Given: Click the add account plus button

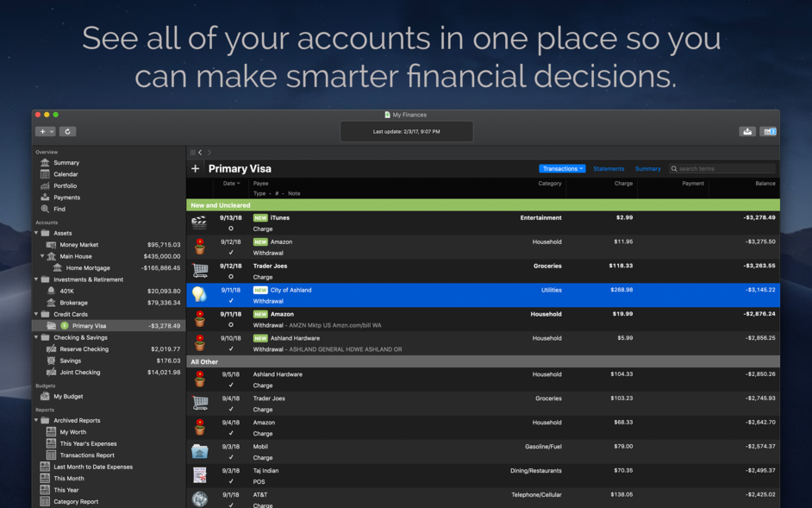Looking at the screenshot, I should pos(197,168).
